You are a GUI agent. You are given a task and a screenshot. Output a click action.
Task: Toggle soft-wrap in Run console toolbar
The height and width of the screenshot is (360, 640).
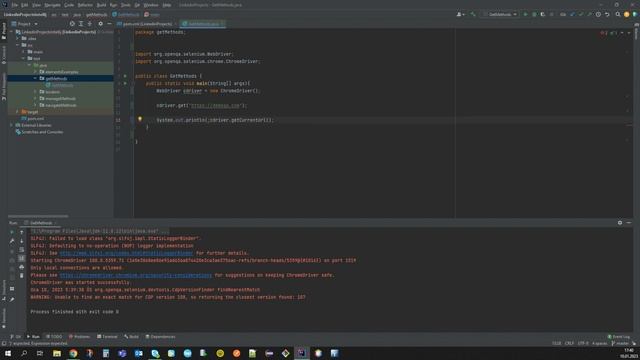tap(22, 249)
